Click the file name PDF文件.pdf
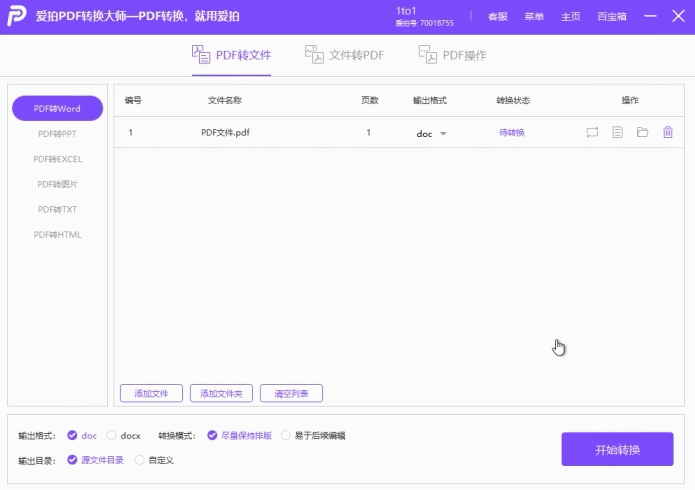695x490 pixels. (x=225, y=133)
